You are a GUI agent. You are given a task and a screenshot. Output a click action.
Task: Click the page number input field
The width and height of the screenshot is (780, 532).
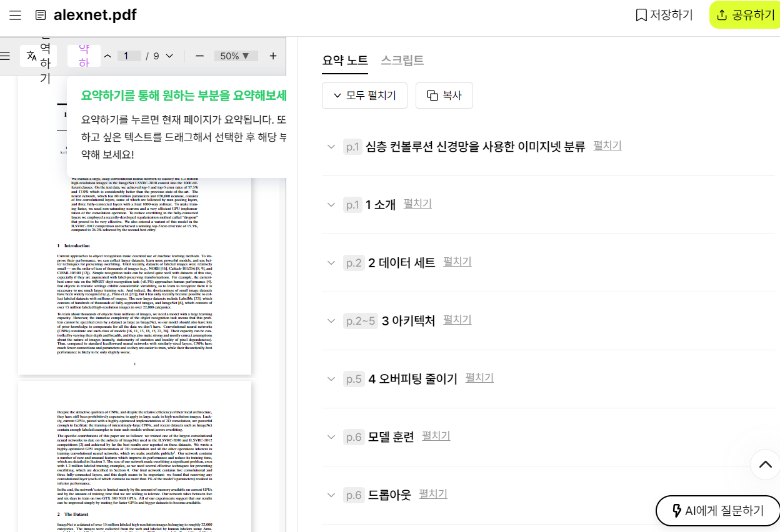point(129,56)
